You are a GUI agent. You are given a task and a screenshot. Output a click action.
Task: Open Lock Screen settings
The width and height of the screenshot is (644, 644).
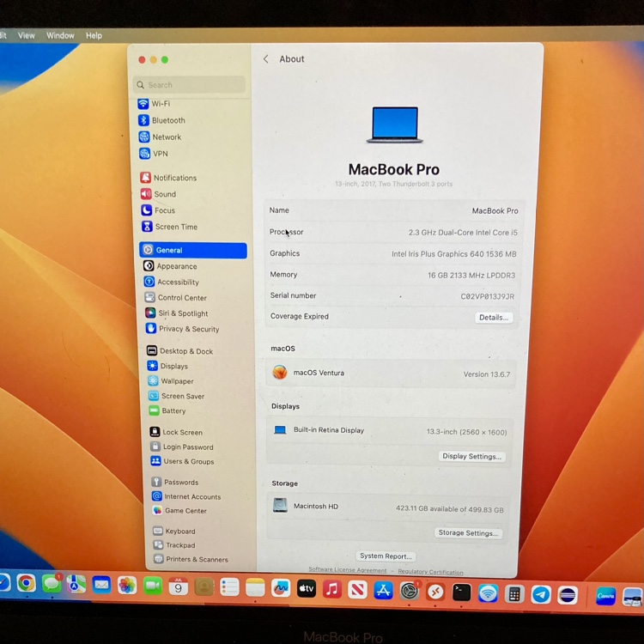176,432
